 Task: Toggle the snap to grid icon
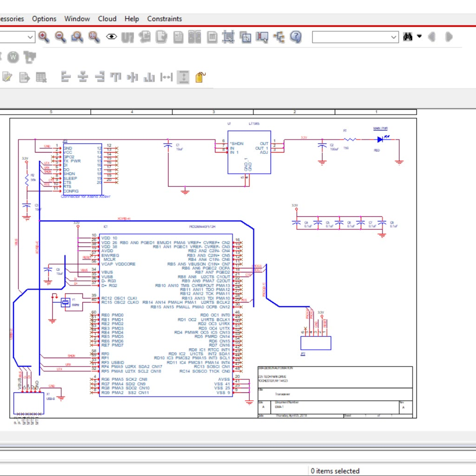tap(228, 37)
